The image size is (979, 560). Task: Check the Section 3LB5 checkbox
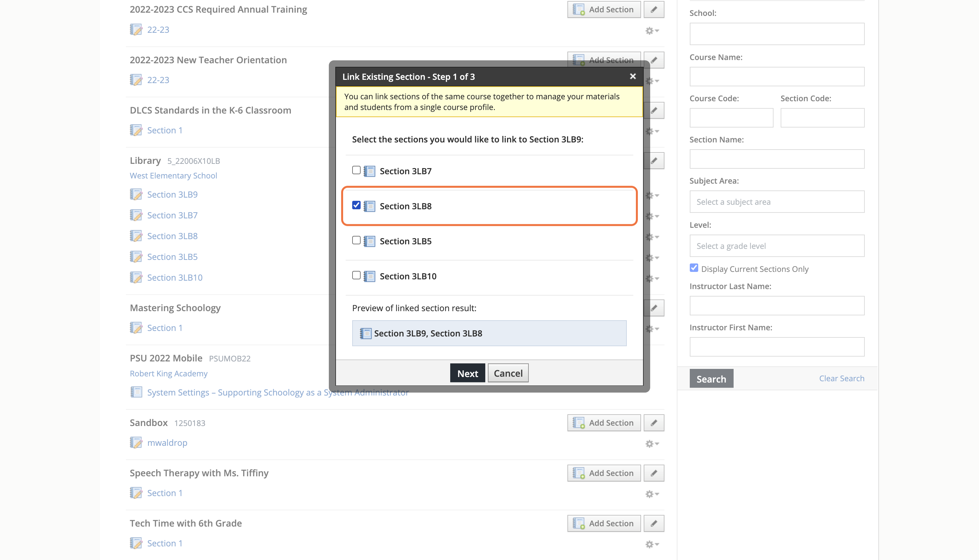pyautogui.click(x=356, y=240)
